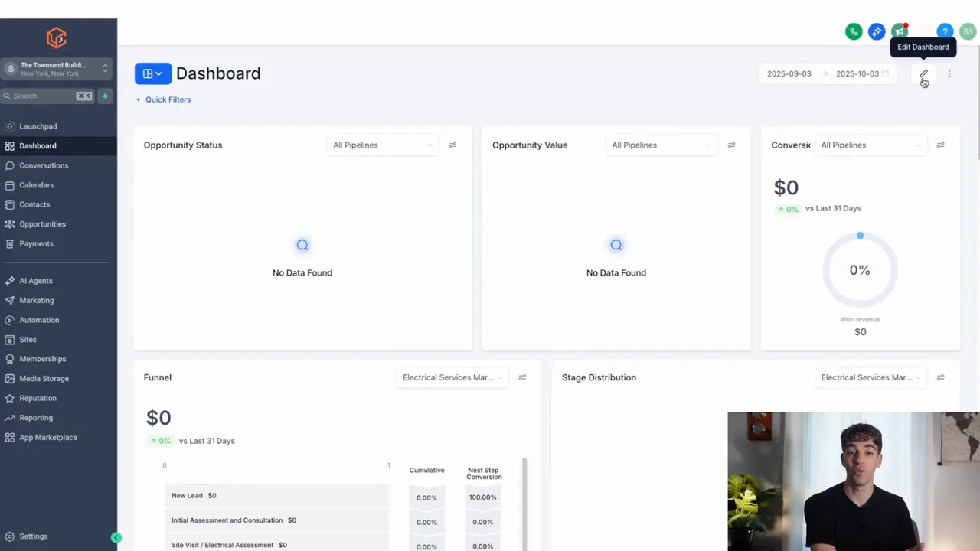The image size is (980, 551).
Task: Open App Marketplace in the sidebar
Action: [58, 437]
